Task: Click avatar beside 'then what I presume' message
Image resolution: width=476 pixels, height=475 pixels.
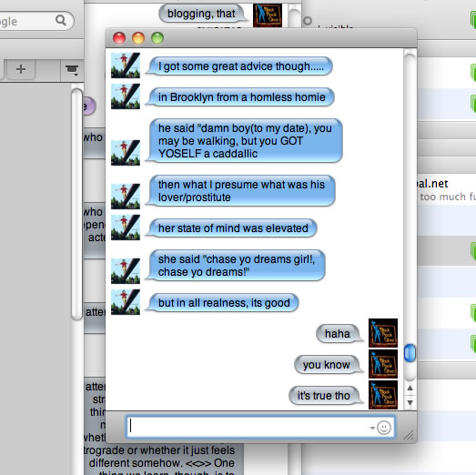Action: coord(126,197)
